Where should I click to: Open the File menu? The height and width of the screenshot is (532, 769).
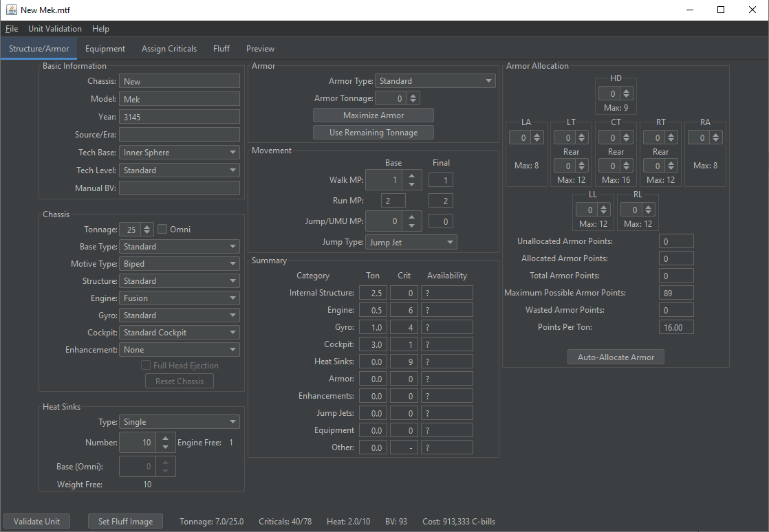11,29
